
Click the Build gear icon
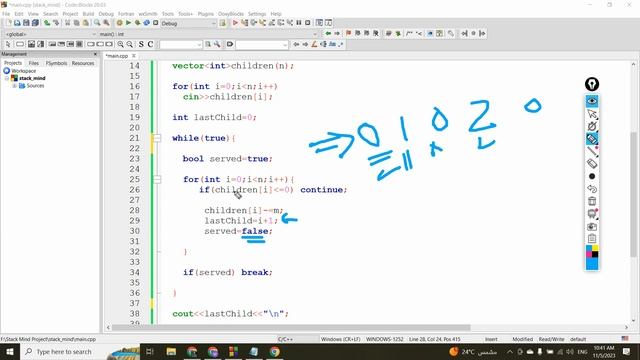click(x=120, y=23)
